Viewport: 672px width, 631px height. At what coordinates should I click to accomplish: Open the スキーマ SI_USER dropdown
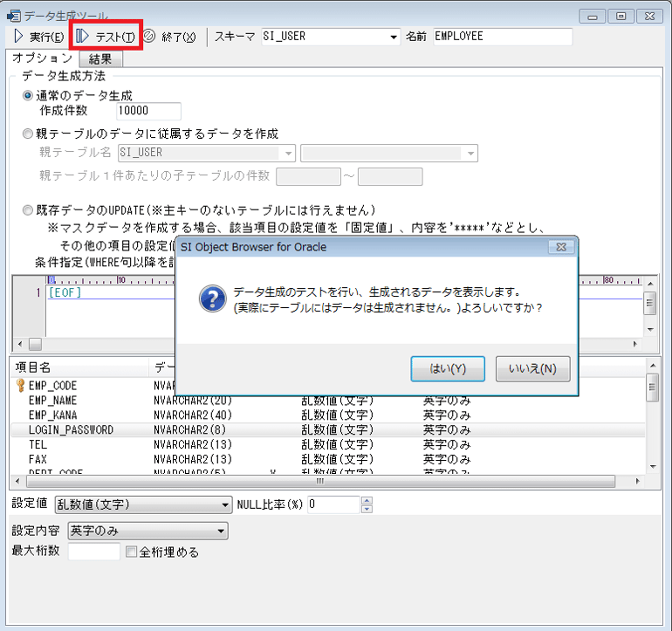[x=393, y=37]
